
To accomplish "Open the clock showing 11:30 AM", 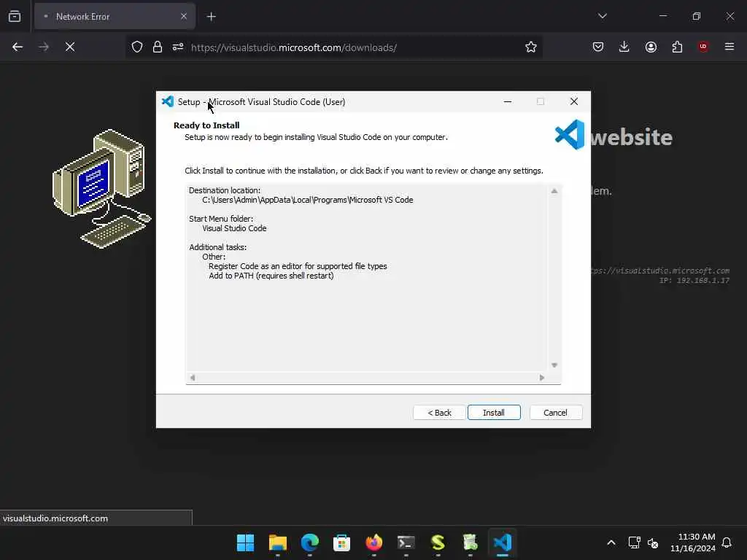I will pos(693,542).
